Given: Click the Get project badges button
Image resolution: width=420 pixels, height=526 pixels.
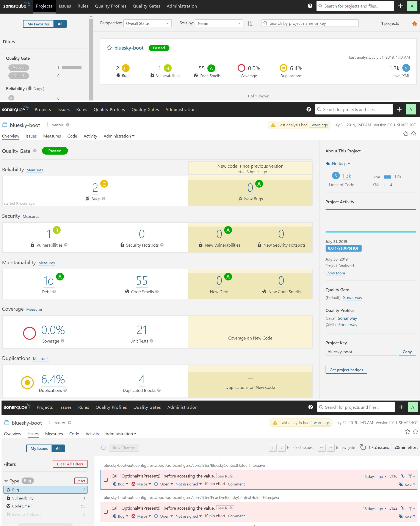Looking at the screenshot, I should [346, 370].
